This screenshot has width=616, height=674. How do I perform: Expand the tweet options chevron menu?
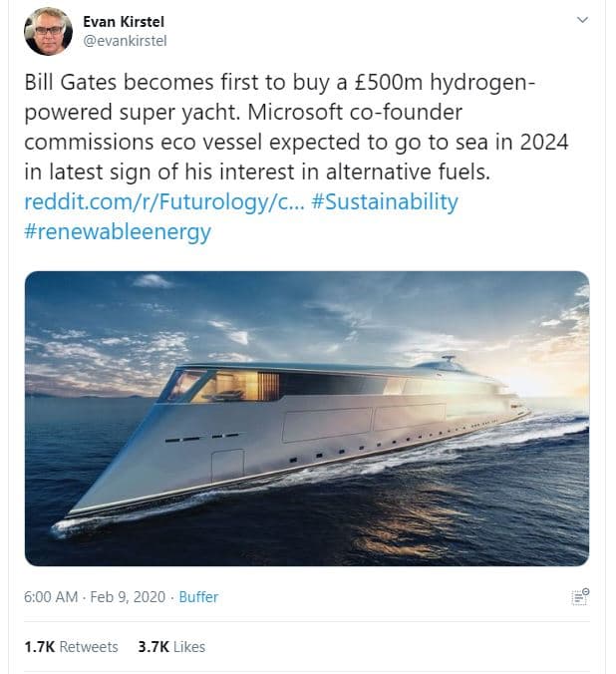[x=582, y=20]
